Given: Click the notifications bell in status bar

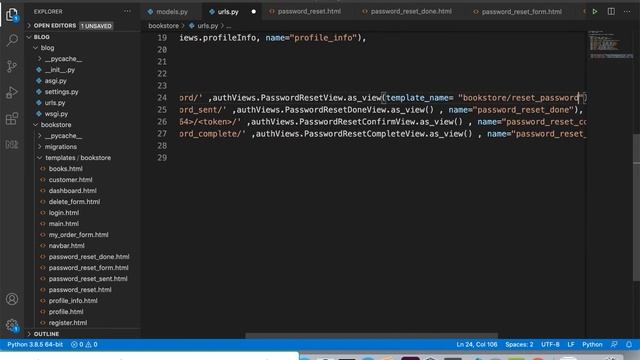Looking at the screenshot, I should point(629,344).
